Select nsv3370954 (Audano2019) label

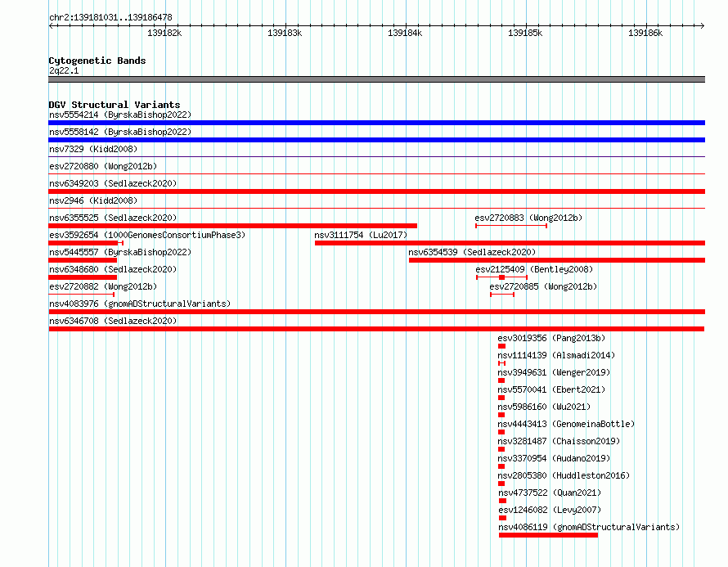point(554,458)
